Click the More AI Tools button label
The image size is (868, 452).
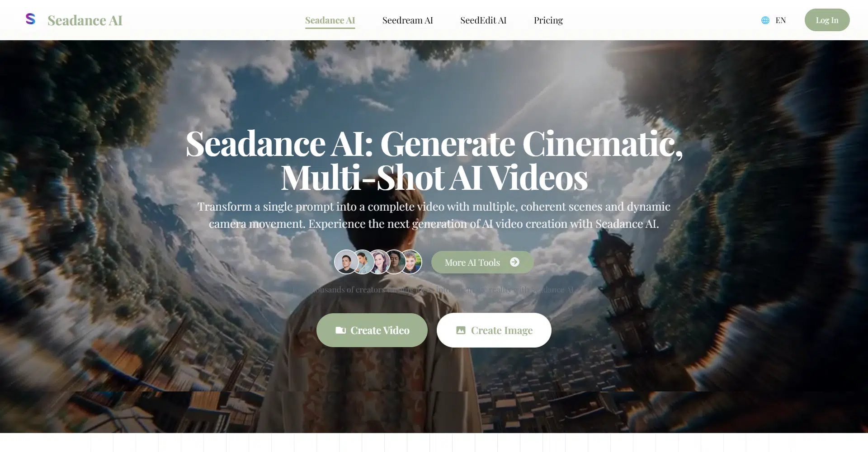[x=472, y=263]
